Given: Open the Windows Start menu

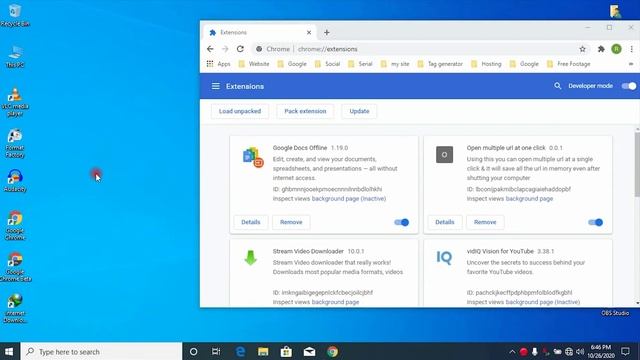Looking at the screenshot, I should [x=9, y=351].
